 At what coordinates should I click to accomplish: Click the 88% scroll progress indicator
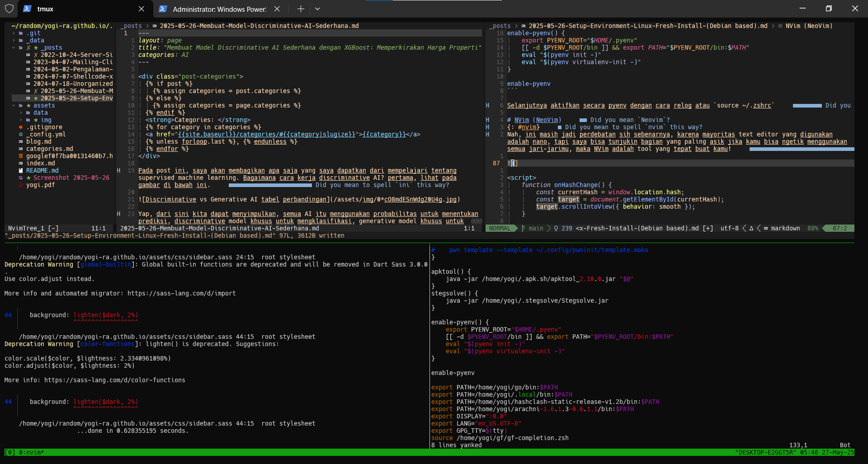(x=812, y=228)
